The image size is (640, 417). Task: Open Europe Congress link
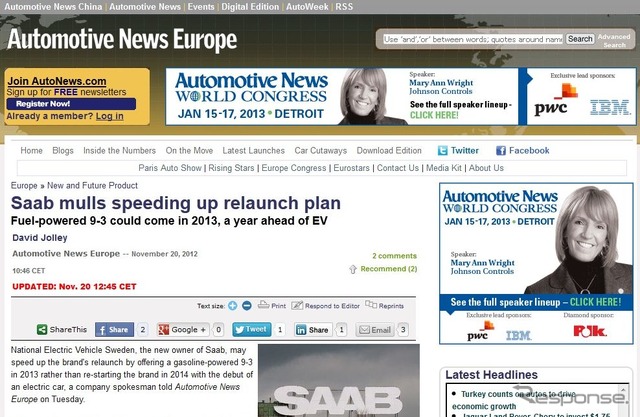[x=294, y=168]
